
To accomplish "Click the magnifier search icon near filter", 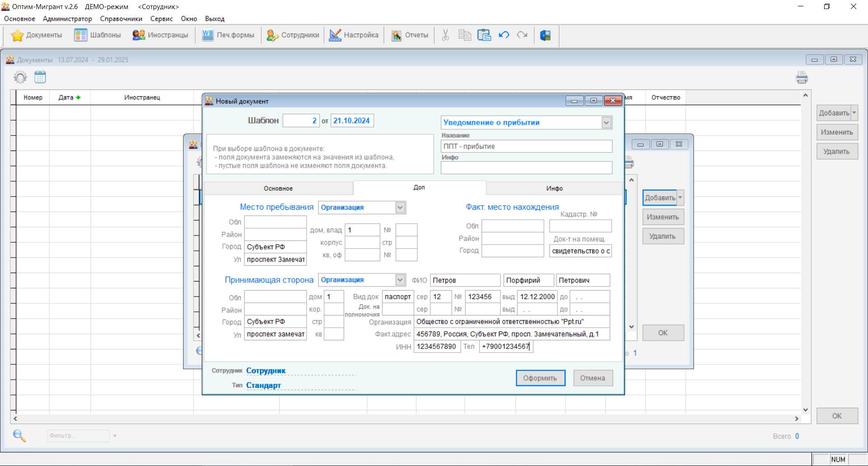I will pos(19,436).
